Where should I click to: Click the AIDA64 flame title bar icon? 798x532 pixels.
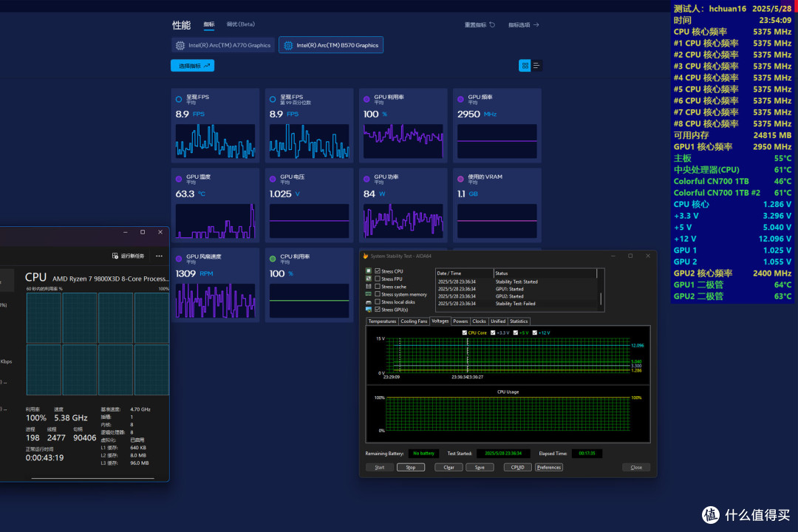click(x=365, y=256)
